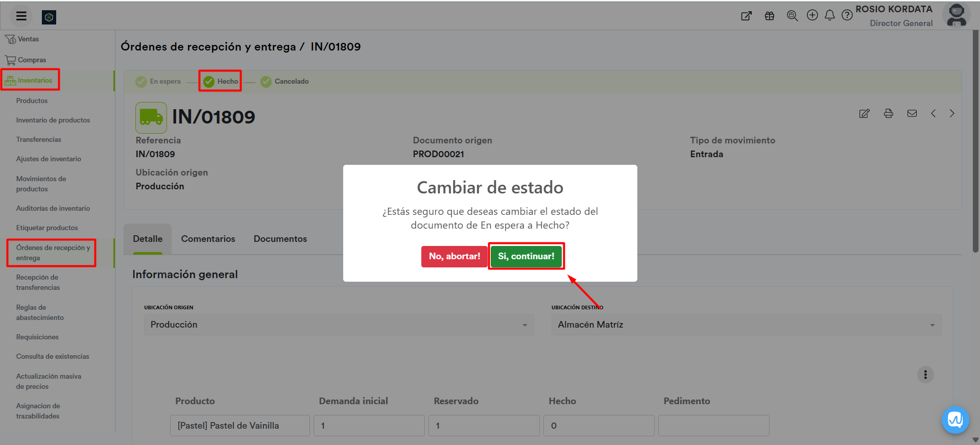Open the Almacén Matríz destination dropdown

click(746, 325)
